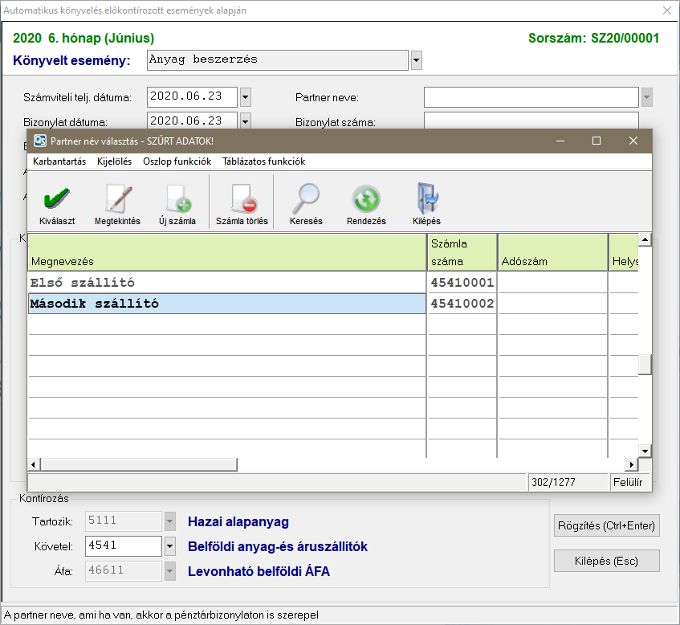Open the Táblázatos funkciók menu
Screen dimensions: 680x625
coord(263,161)
